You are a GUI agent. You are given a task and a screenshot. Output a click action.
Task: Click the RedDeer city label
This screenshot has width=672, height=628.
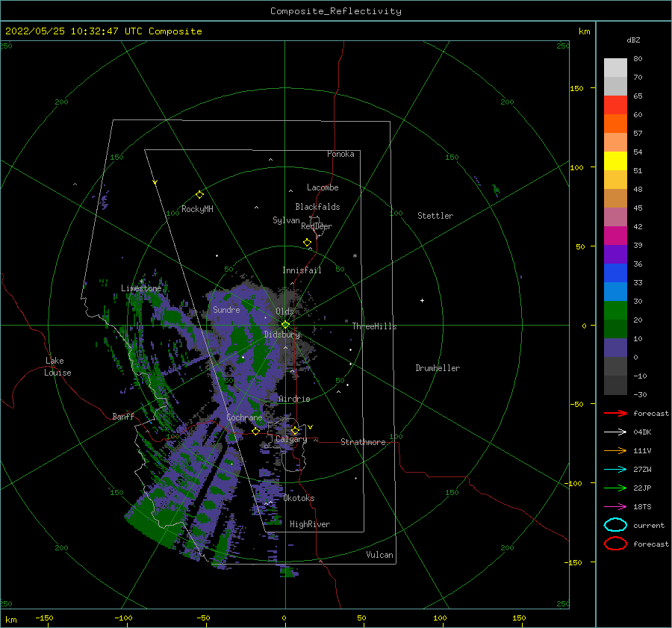tap(317, 226)
